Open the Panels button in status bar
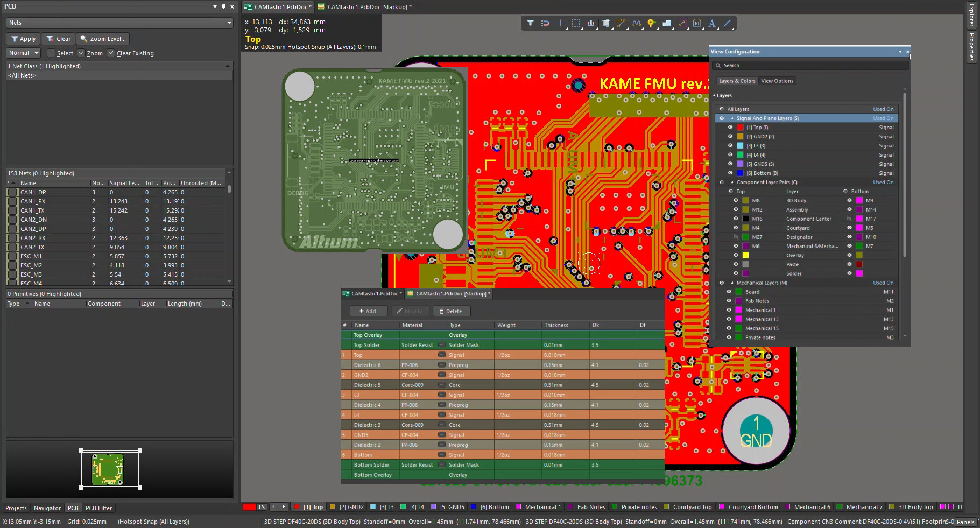This screenshot has height=528, width=980. 965,522
